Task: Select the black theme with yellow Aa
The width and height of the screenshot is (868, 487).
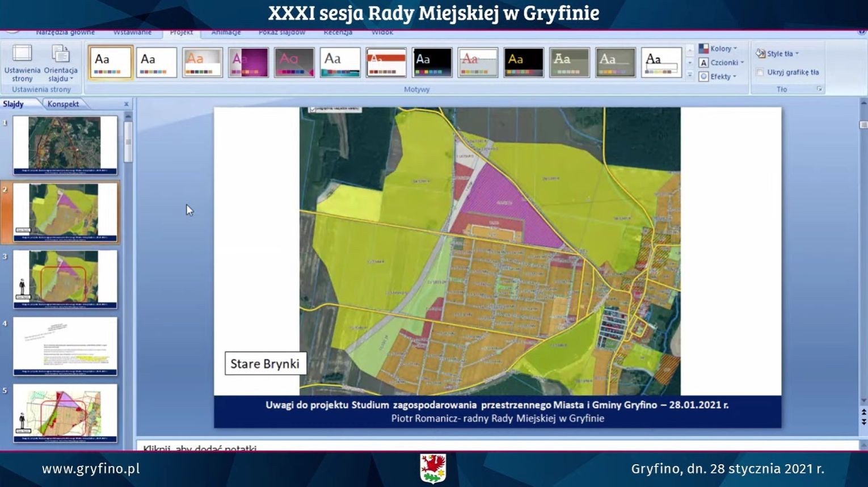Action: pyautogui.click(x=523, y=62)
